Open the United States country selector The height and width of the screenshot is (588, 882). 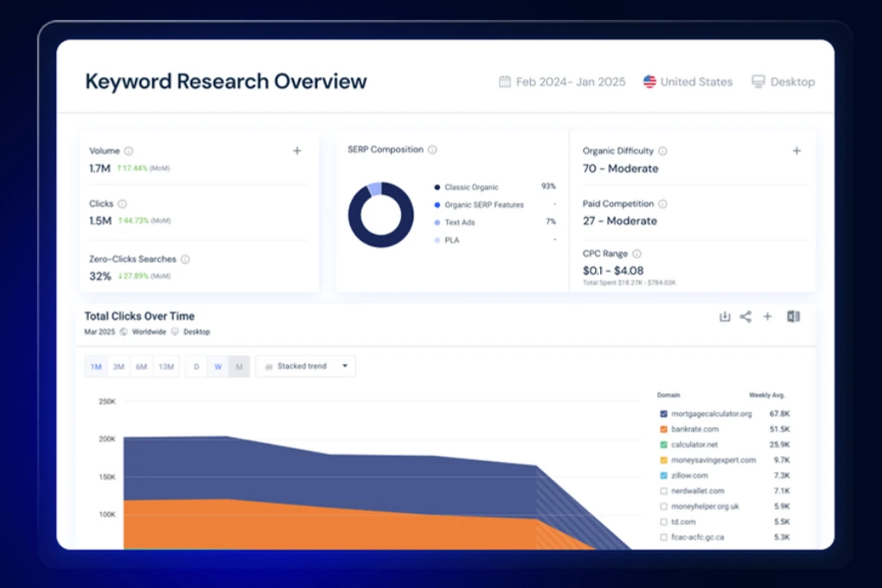point(688,81)
